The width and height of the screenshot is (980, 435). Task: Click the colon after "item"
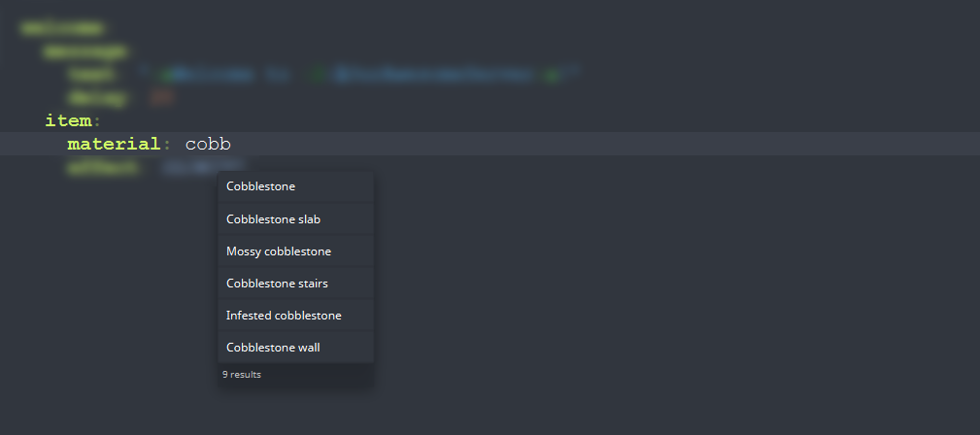pyautogui.click(x=96, y=120)
